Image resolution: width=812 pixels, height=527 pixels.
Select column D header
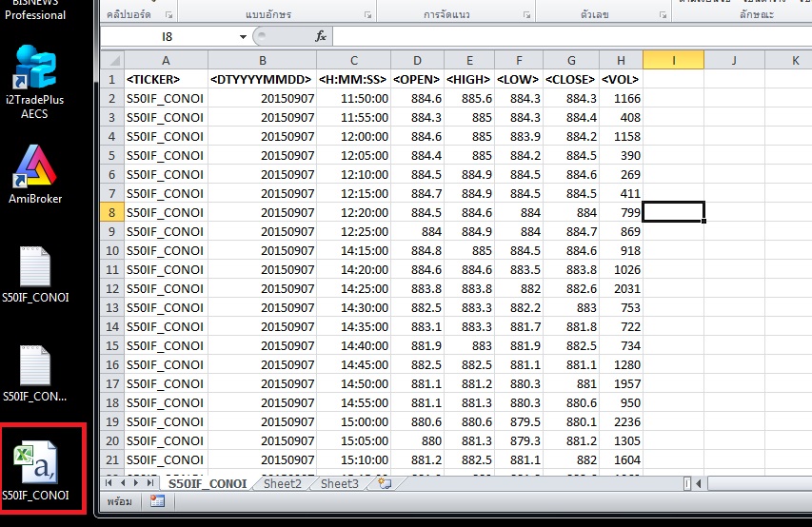(x=417, y=60)
